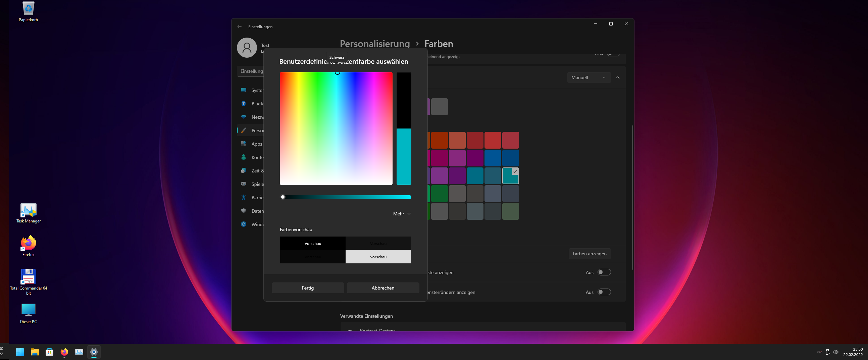Viewport: 868px width, 360px height.
Task: Click the Farbenvorschau label
Action: click(296, 229)
